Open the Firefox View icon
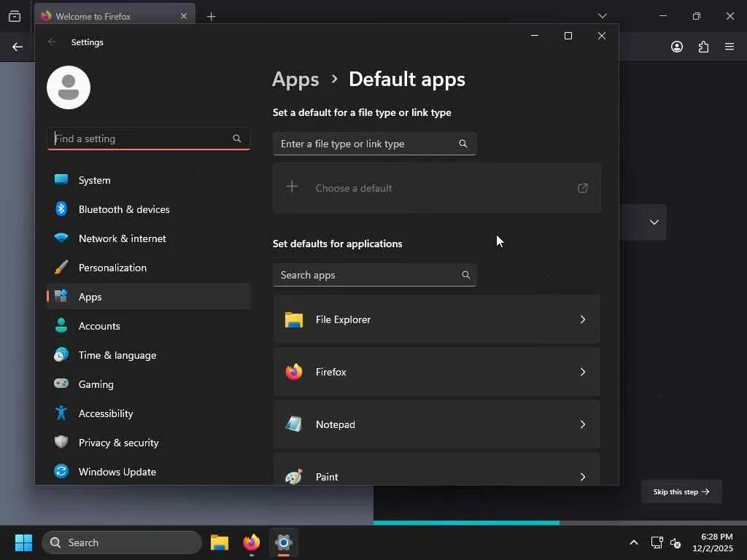The image size is (747, 560). point(15,16)
